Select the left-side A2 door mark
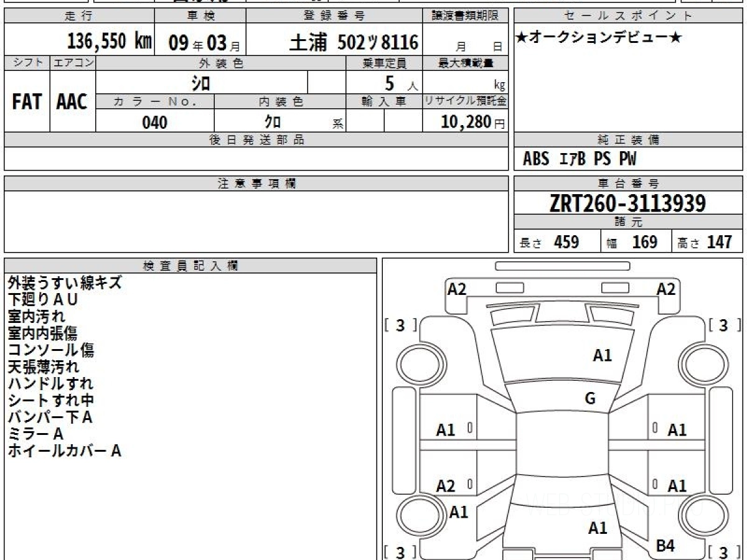This screenshot has width=747, height=560. 446,486
